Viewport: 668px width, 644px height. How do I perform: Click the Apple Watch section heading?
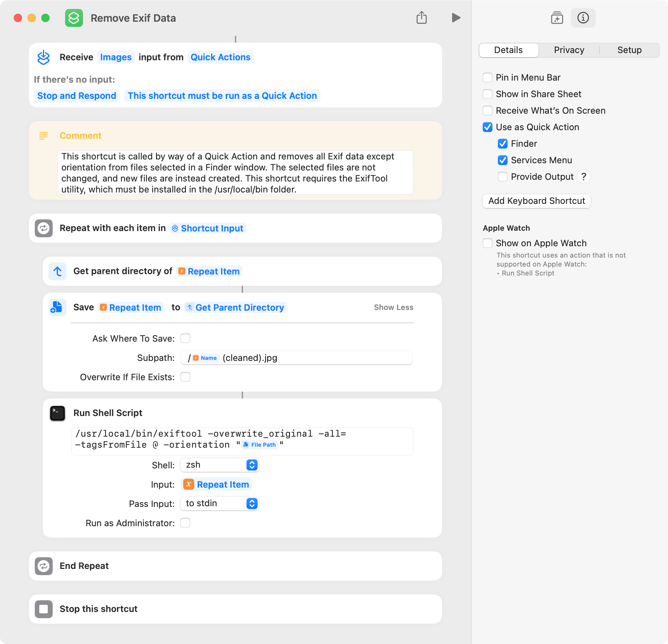[x=506, y=228]
